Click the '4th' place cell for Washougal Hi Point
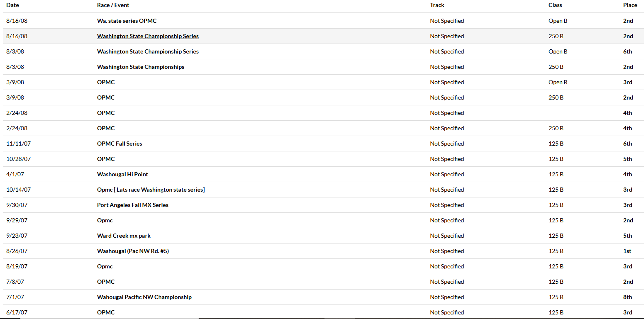This screenshot has height=319, width=644. point(628,174)
